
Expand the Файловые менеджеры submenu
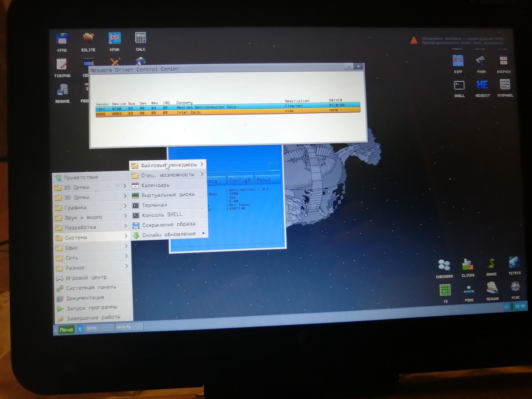tap(168, 165)
